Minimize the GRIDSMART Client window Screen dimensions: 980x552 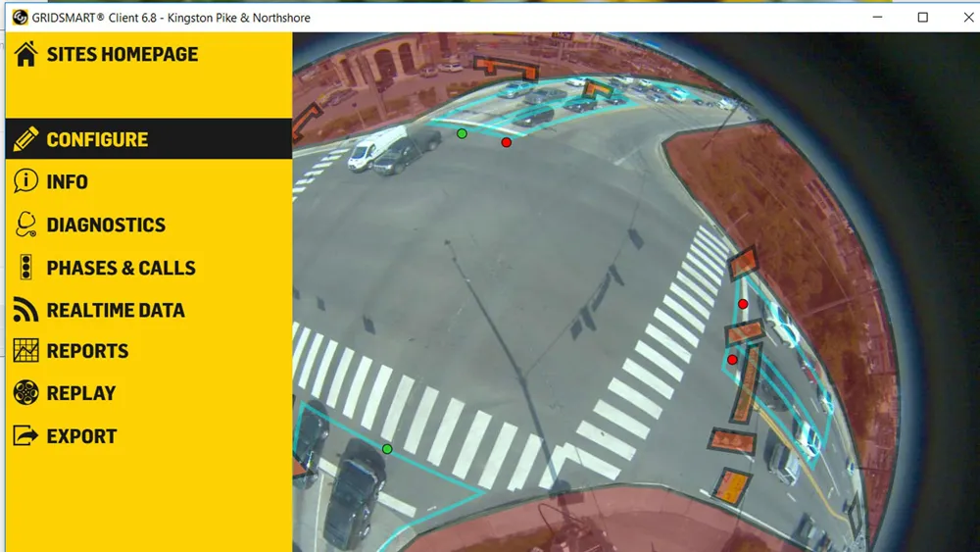(x=877, y=18)
